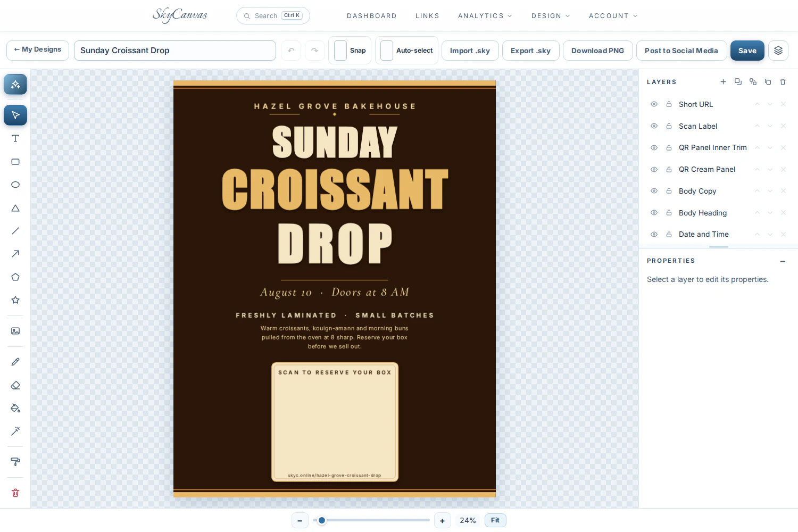The height and width of the screenshot is (532, 798).
Task: Add a new layer with plus icon
Action: point(723,82)
